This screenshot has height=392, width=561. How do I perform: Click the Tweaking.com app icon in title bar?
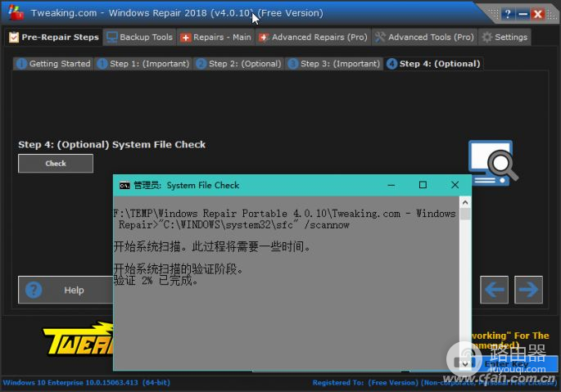13,13
